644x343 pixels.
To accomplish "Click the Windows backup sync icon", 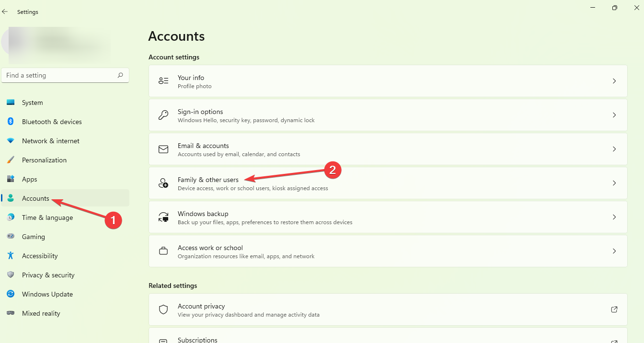I will click(163, 217).
